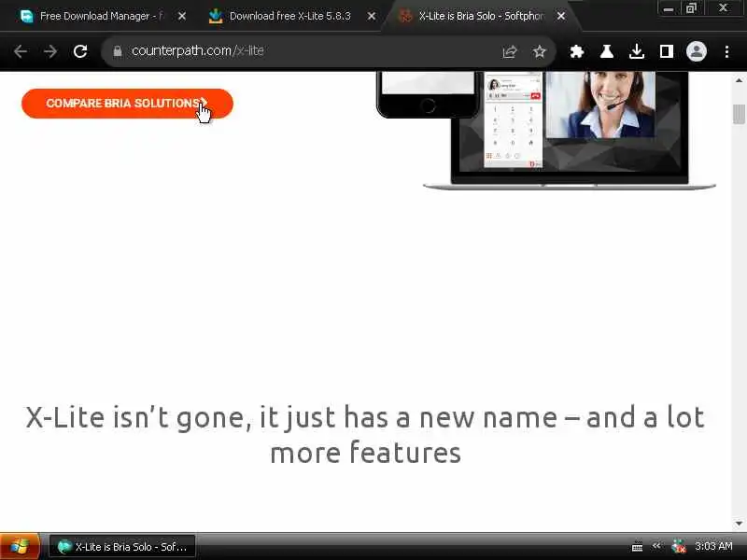
Task: Click the page scrollbar down arrow
Action: pos(739,524)
